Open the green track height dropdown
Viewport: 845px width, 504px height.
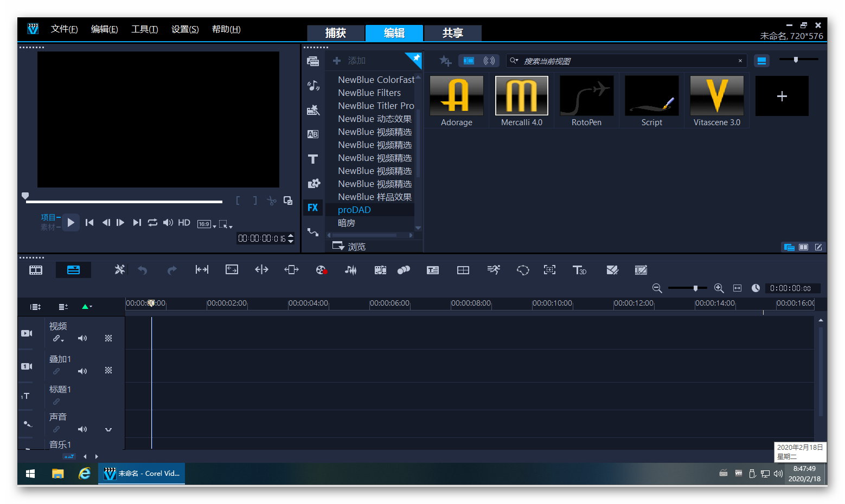click(87, 307)
